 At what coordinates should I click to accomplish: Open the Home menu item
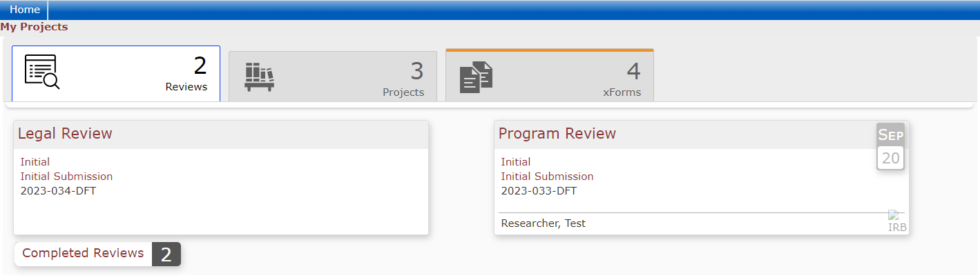[25, 10]
